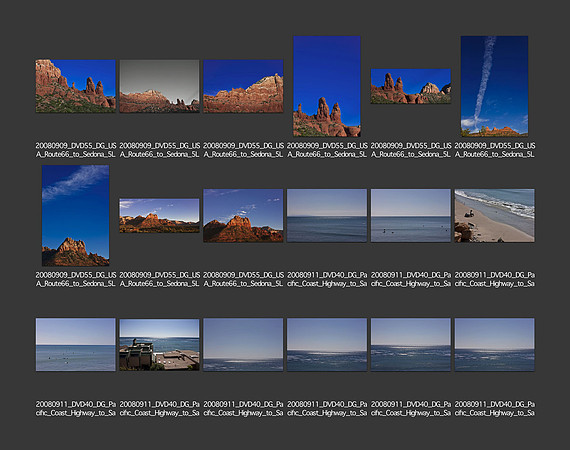
Task: Open the coastal building rooftop thumbnail
Action: [159, 345]
